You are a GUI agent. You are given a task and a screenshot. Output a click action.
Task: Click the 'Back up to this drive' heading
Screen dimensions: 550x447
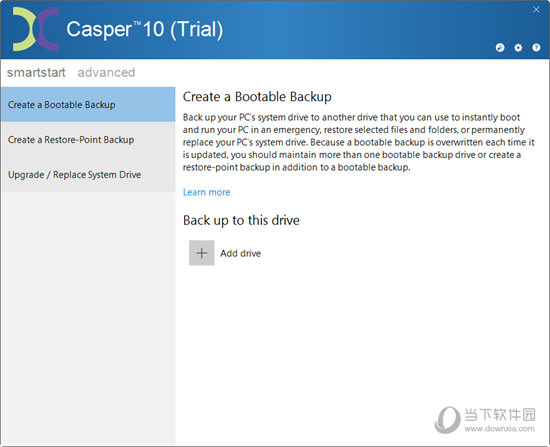pyautogui.click(x=241, y=220)
